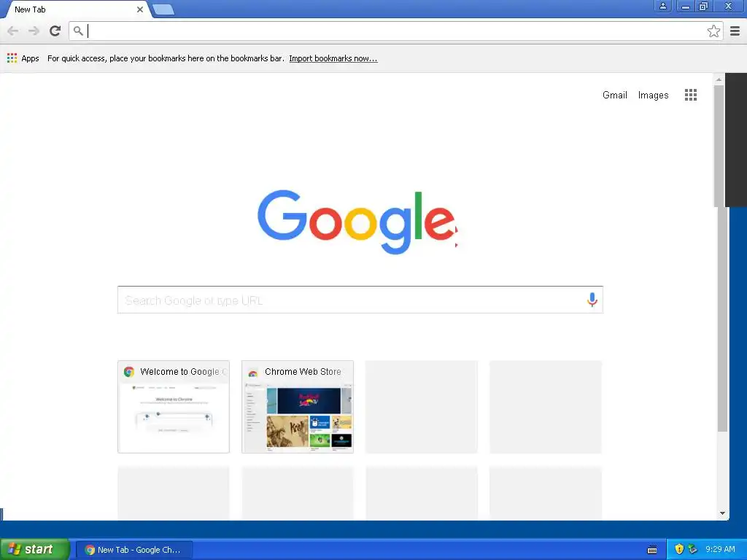The height and width of the screenshot is (560, 747).
Task: Bookmark this page with the star icon
Action: 713,31
